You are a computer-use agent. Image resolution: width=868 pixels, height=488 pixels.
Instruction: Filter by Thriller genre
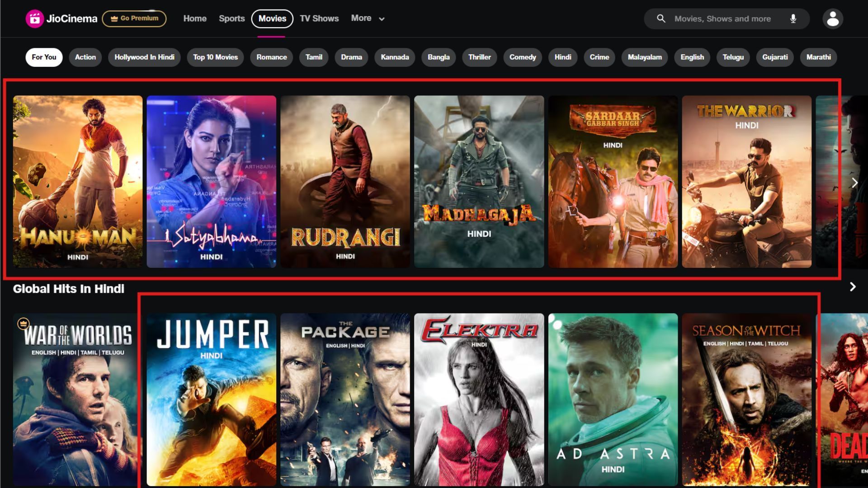[479, 57]
